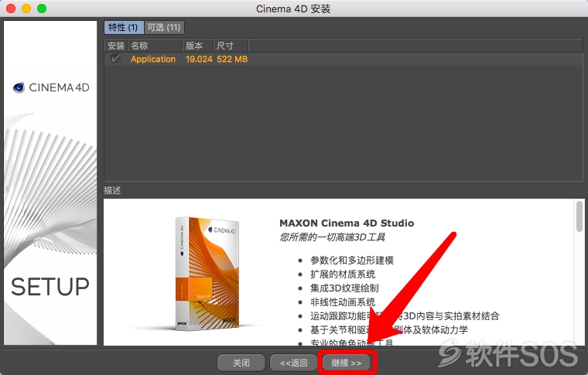Zoom the window with the green button
This screenshot has height=375, width=588.
[x=42, y=9]
